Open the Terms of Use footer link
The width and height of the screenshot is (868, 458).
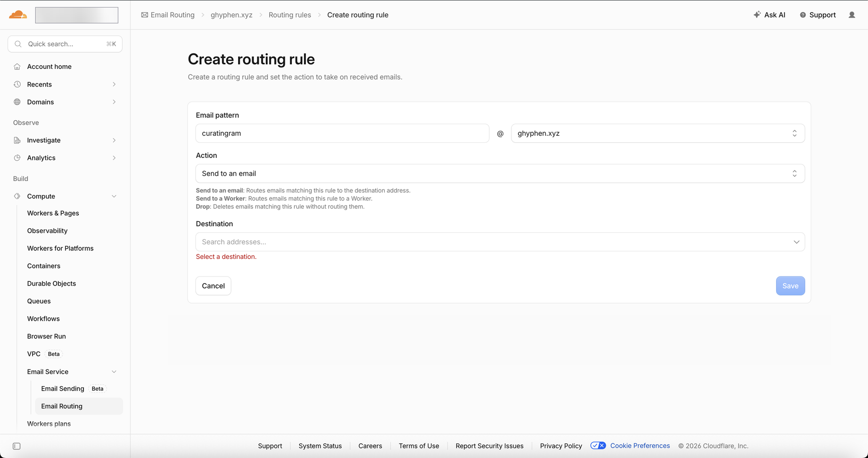(x=419, y=446)
